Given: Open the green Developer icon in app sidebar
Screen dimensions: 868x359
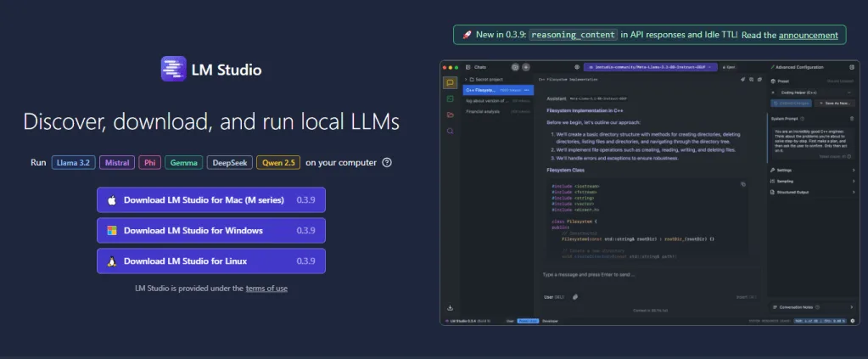Looking at the screenshot, I should [450, 98].
